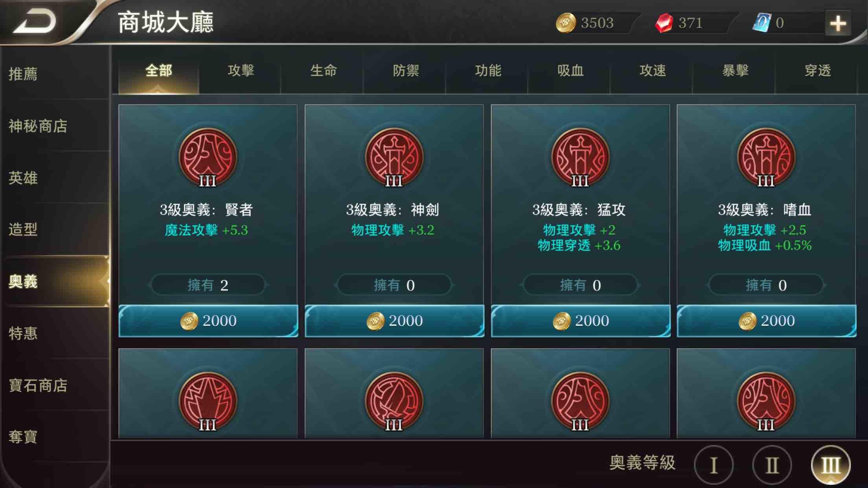The image size is (868, 488).
Task: Buy 賢者 arcana for 2000 gold
Action: [x=208, y=321]
